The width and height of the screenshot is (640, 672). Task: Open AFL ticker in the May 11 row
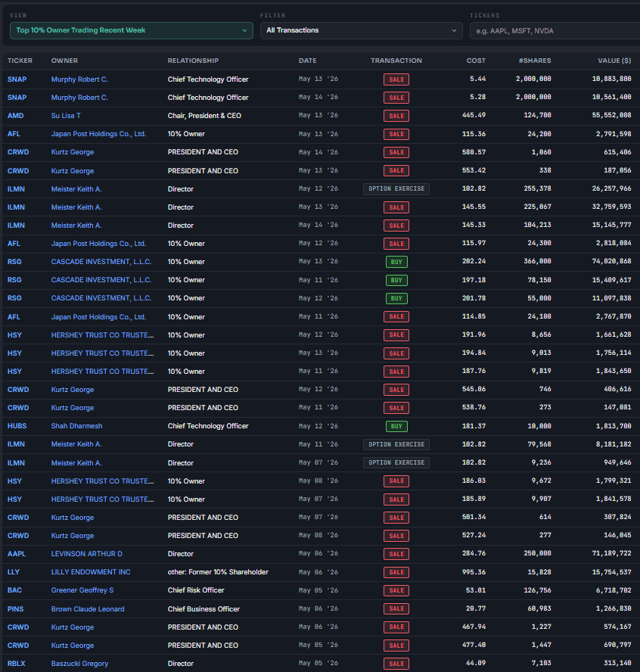tap(14, 317)
